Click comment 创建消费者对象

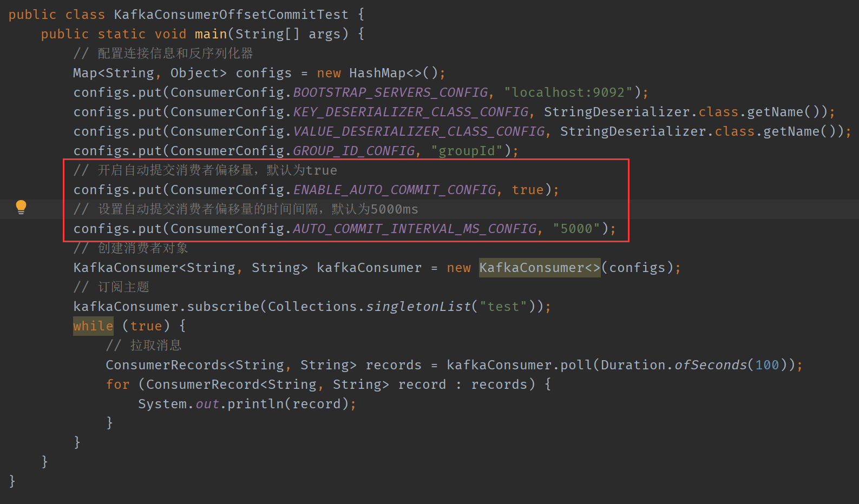131,248
